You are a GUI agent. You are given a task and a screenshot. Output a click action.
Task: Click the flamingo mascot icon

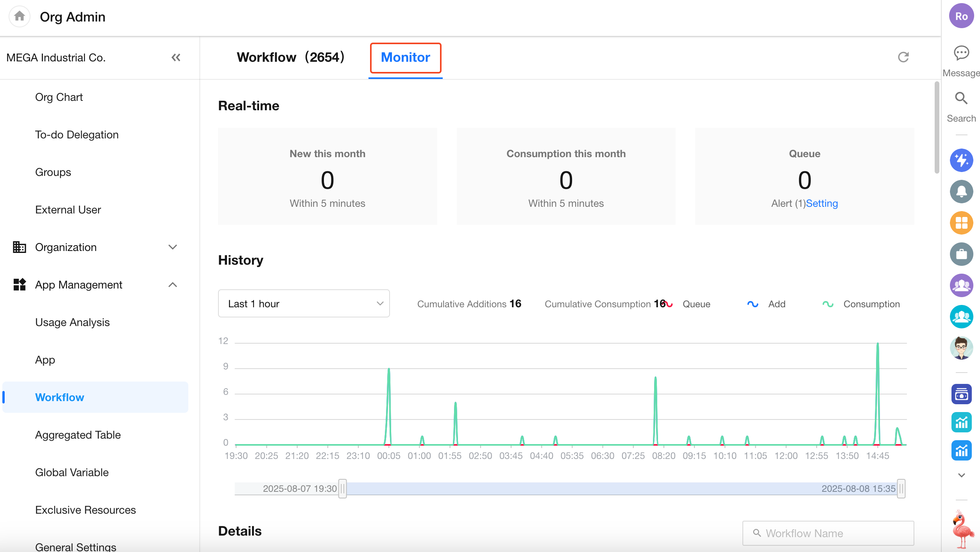[962, 530]
